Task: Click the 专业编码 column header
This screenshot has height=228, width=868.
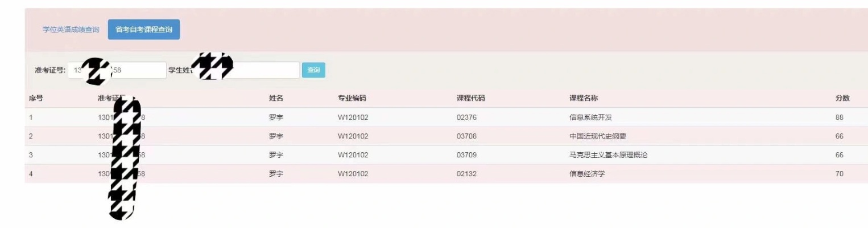Action: pos(352,98)
